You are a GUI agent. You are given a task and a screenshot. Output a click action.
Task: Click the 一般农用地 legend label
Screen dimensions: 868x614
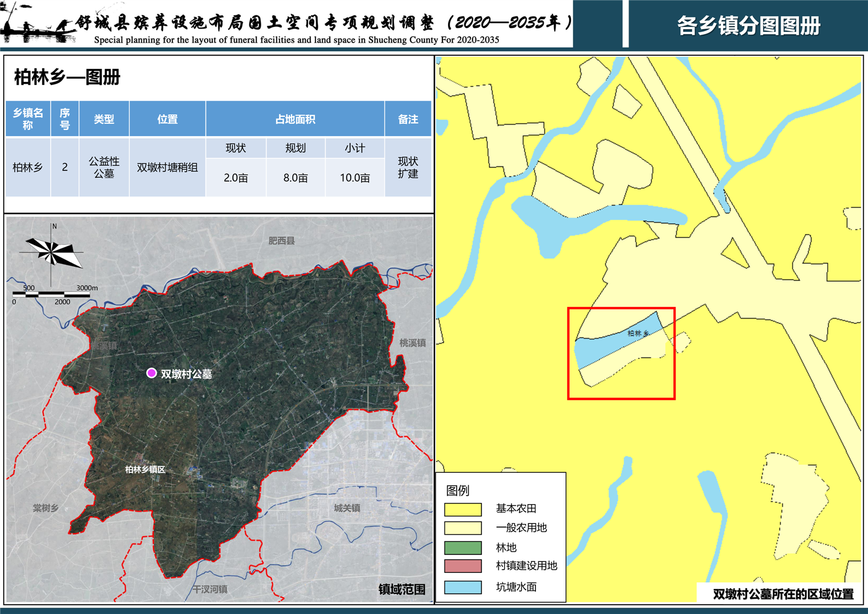(521, 528)
